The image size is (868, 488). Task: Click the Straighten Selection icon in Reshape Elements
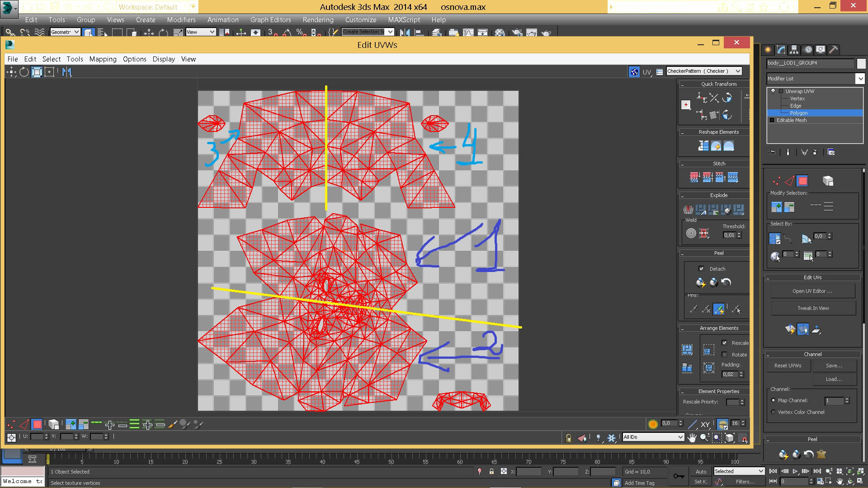703,146
